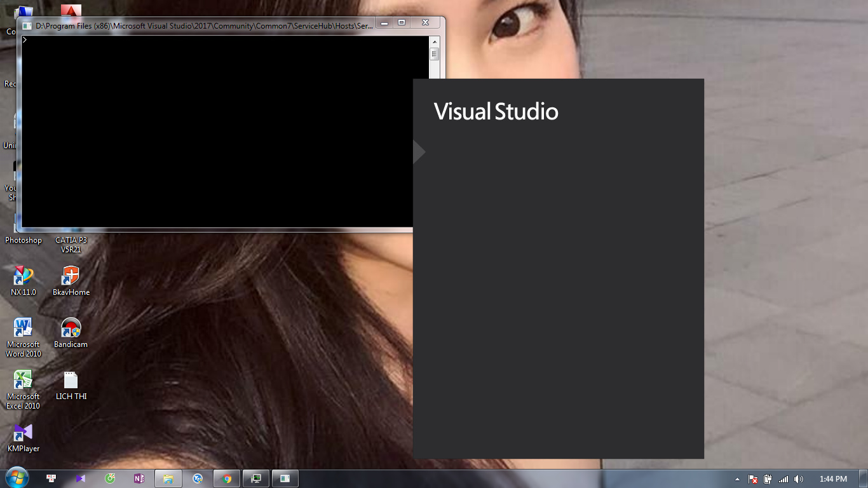Click console window system icon in title bar

(x=27, y=26)
